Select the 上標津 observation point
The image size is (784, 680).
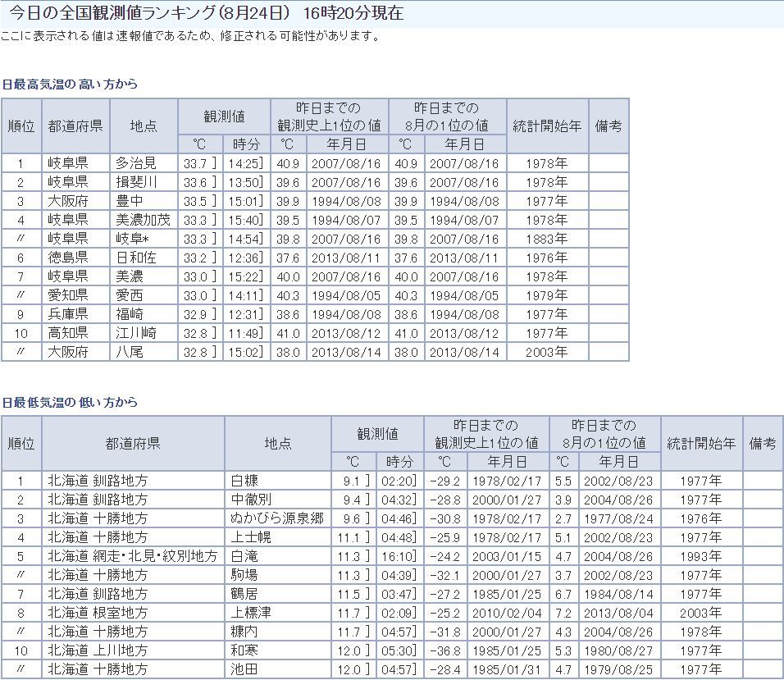(251, 613)
